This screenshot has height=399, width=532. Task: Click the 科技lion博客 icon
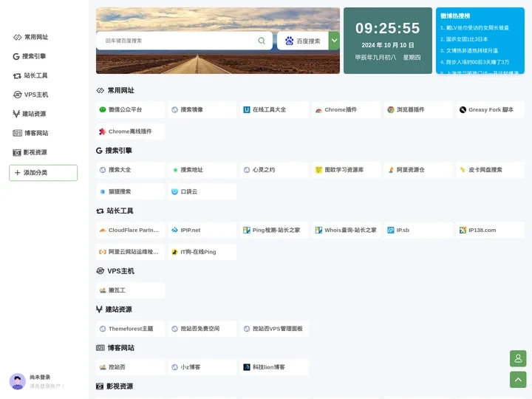point(247,367)
